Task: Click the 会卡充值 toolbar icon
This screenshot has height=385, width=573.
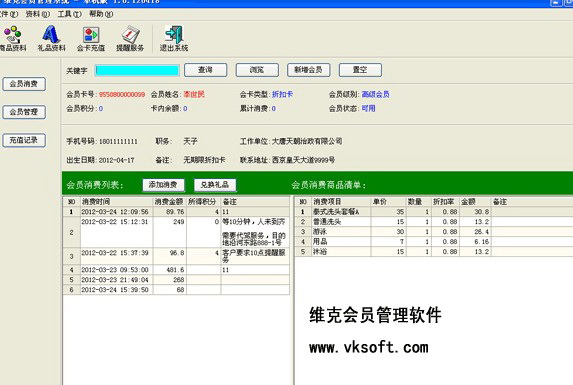Action: 91,38
